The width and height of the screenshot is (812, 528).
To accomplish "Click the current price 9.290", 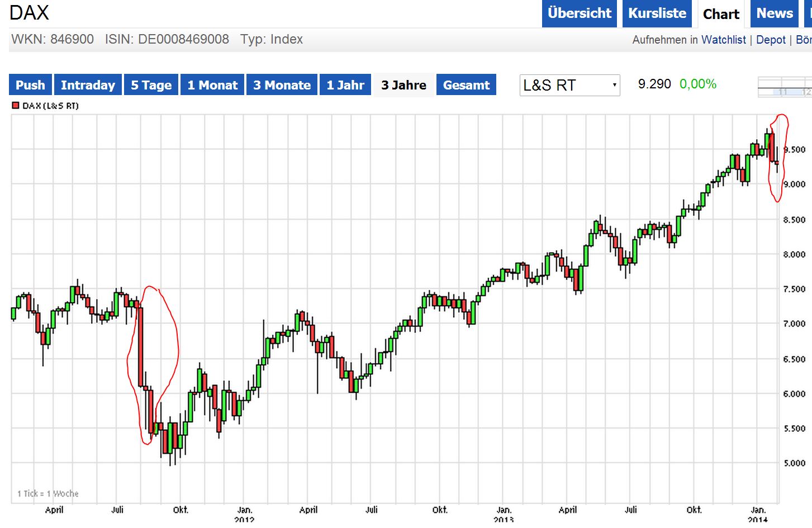I will point(655,84).
